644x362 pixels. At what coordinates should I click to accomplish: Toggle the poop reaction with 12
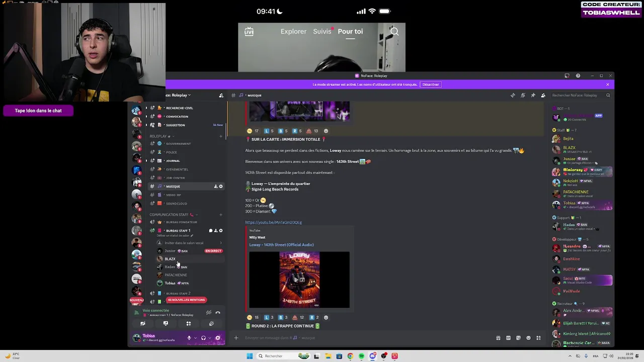(298, 318)
